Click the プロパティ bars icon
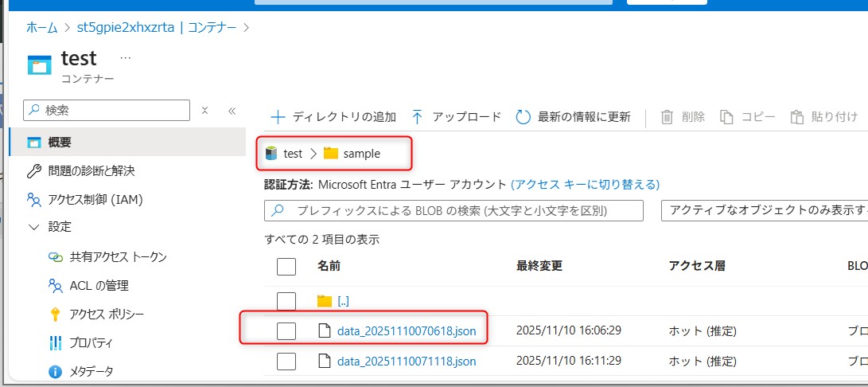The width and height of the screenshot is (868, 387). pos(56,342)
